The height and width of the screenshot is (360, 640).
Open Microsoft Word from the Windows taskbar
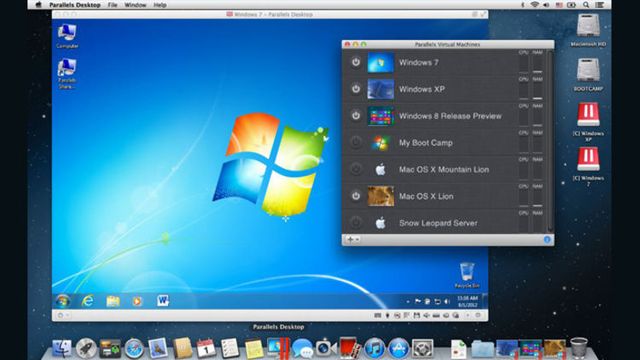162,301
